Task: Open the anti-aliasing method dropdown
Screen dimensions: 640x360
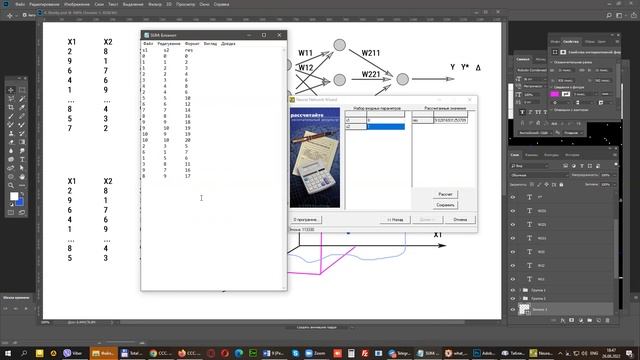Action: click(x=573, y=133)
